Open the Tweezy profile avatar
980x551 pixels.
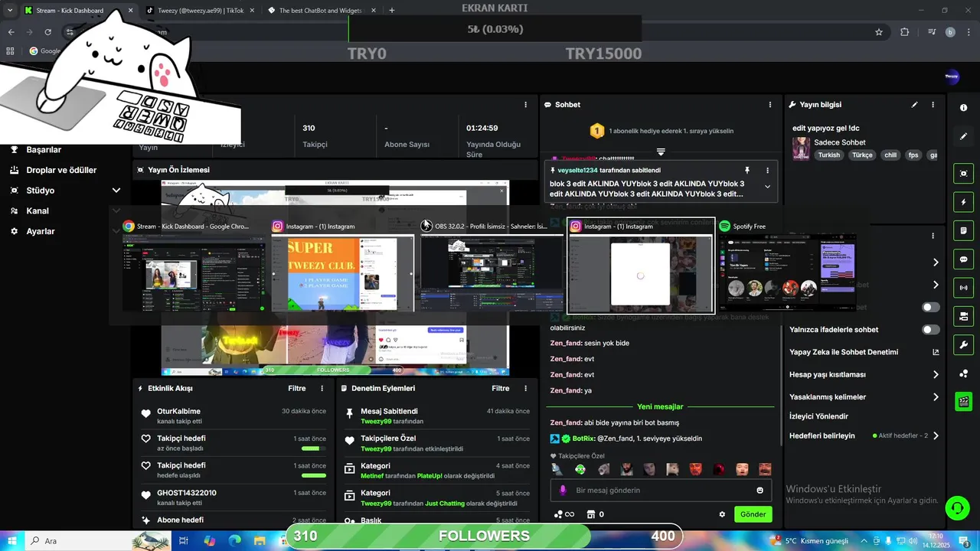click(952, 76)
